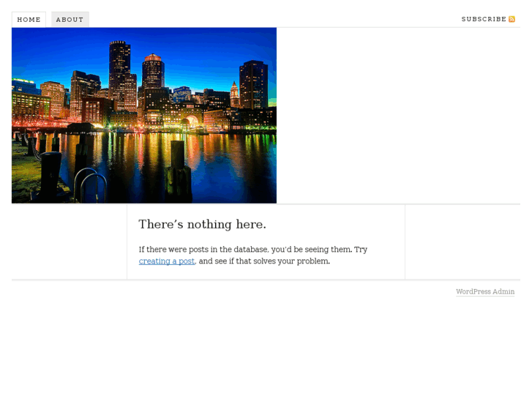Click the paragraph starting 'If there were posts'
The width and height of the screenshot is (532, 399).
coord(253,256)
